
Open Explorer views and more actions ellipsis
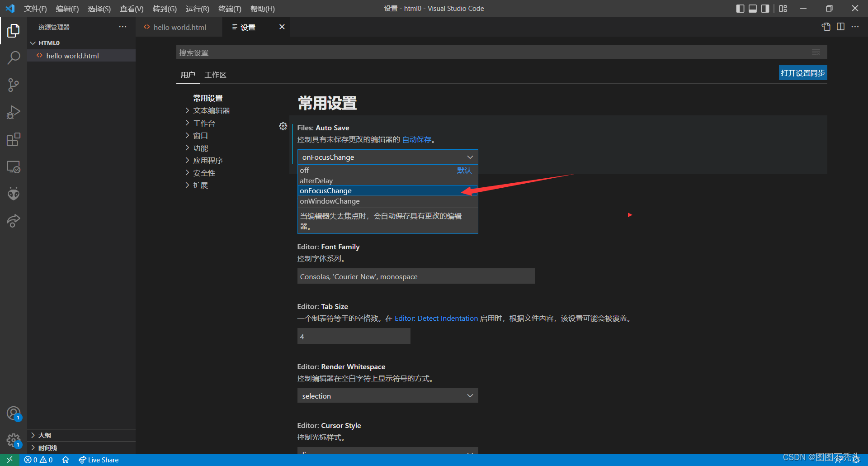(x=123, y=27)
